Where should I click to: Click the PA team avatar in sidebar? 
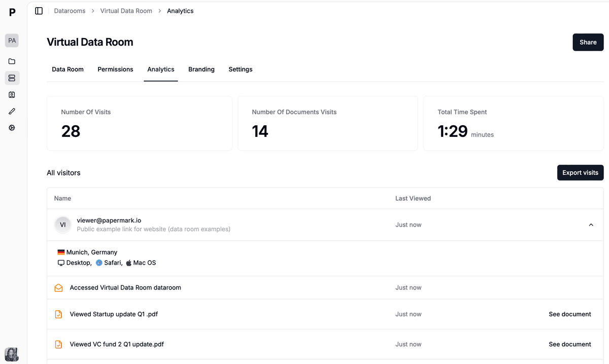point(12,40)
